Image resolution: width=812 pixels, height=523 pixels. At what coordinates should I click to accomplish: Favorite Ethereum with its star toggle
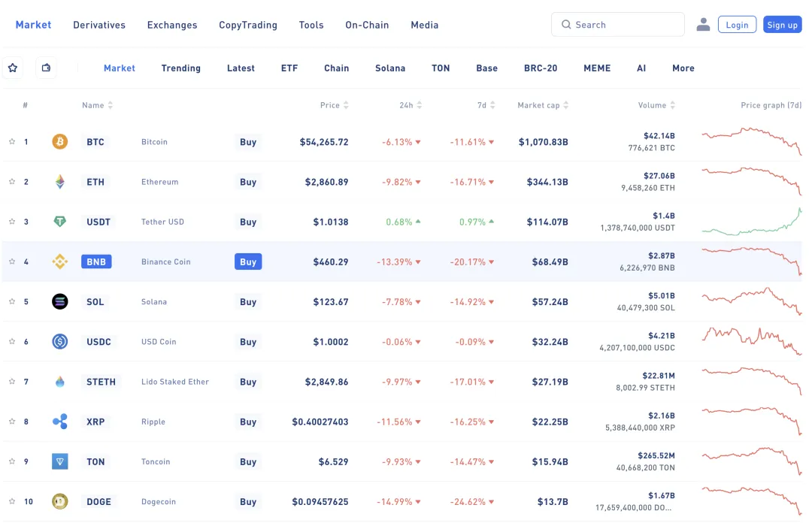12,182
